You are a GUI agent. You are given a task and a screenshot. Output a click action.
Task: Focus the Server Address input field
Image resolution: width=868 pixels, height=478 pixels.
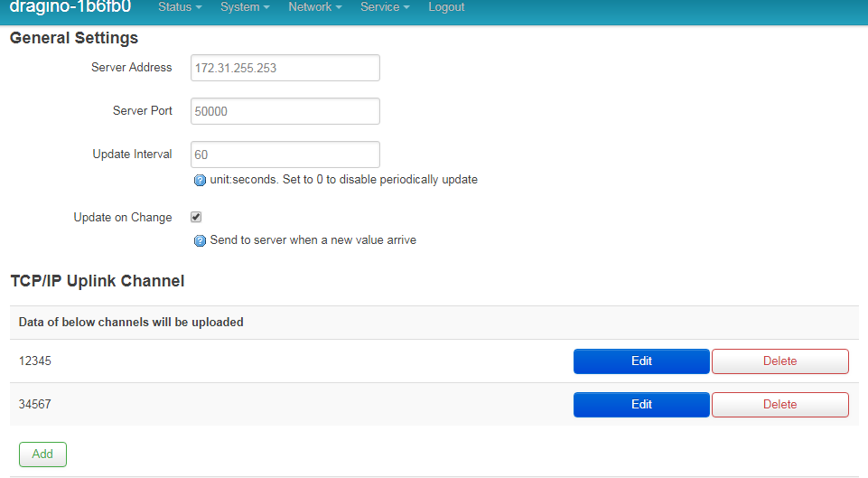285,68
